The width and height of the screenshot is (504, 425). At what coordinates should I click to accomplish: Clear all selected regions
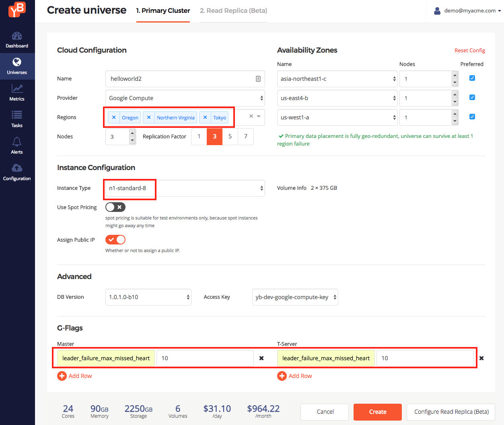[251, 116]
